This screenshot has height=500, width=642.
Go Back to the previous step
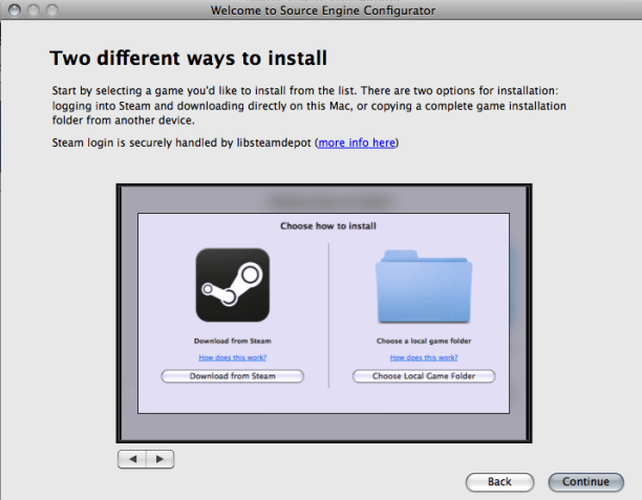(x=500, y=482)
